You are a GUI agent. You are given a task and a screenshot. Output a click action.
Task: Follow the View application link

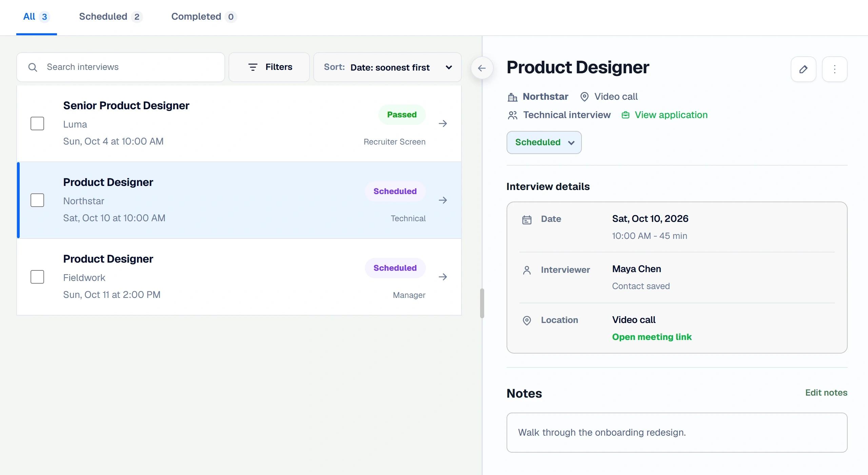pos(671,115)
